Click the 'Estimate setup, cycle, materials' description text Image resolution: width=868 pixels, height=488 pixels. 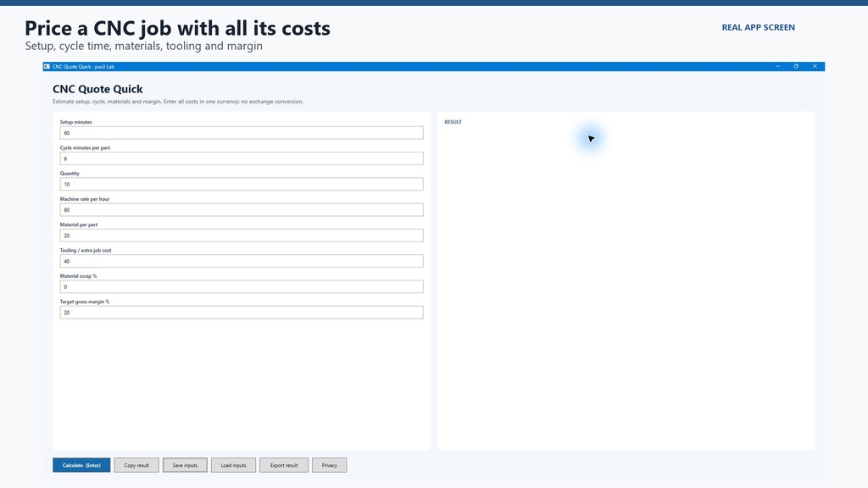point(178,102)
